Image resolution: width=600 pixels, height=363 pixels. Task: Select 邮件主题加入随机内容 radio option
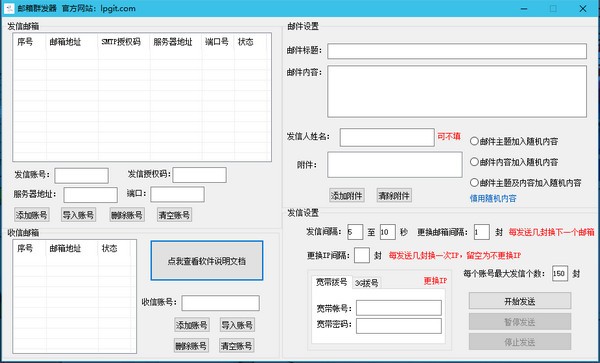514,141
